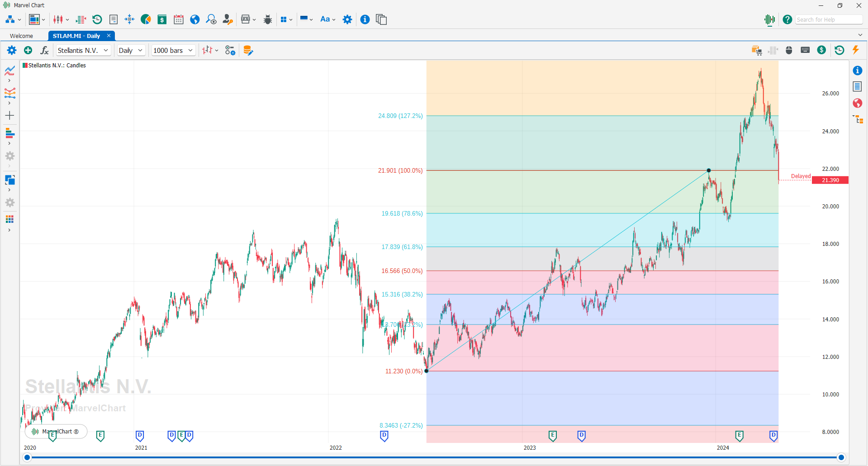
Task: Open chart settings gear in chart toolbar
Action: (12, 50)
